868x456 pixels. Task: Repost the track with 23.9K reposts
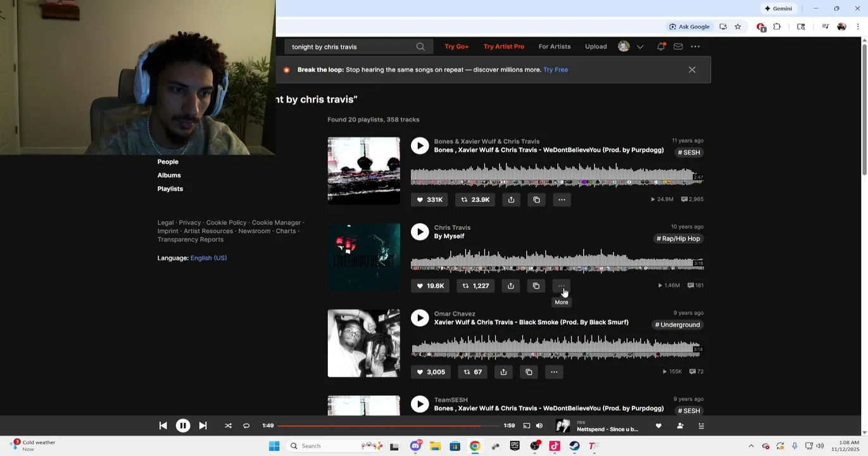point(475,199)
